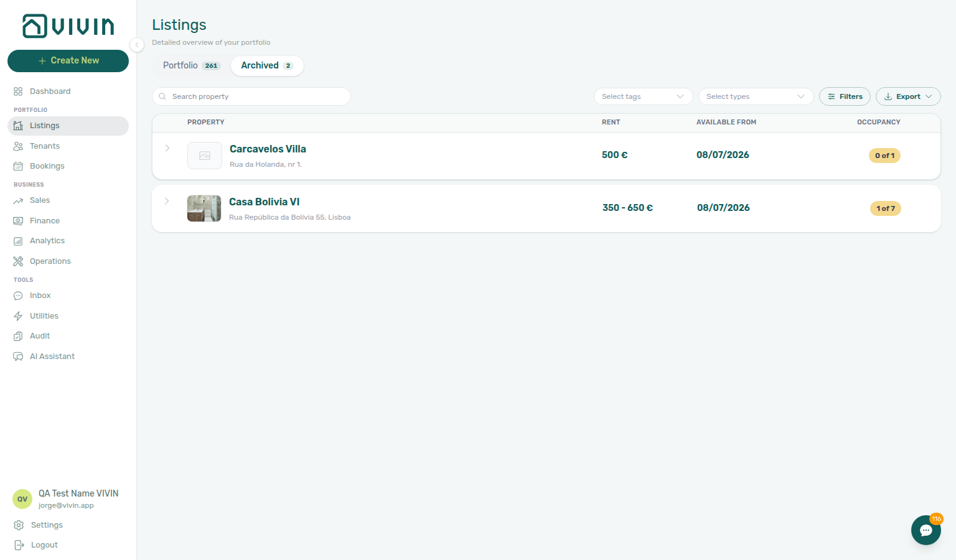
Task: Click Settings in the sidebar
Action: [68, 525]
